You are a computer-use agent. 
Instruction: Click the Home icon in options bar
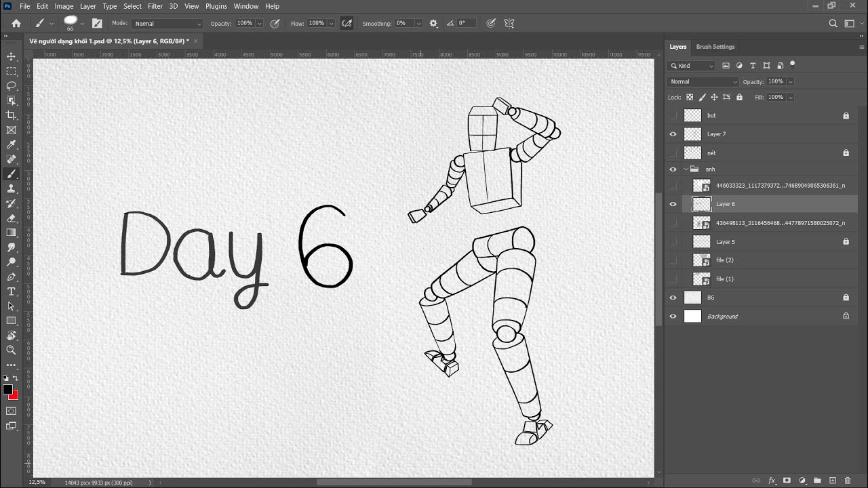[16, 23]
